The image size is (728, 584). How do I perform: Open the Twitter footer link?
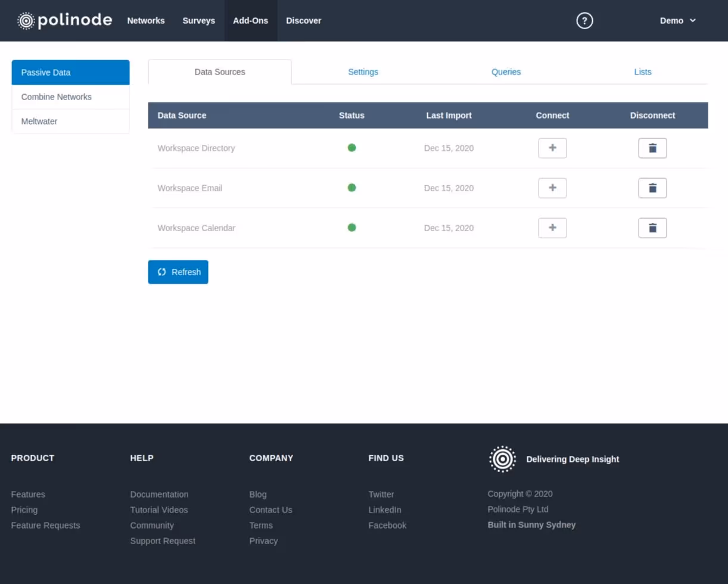(x=381, y=495)
